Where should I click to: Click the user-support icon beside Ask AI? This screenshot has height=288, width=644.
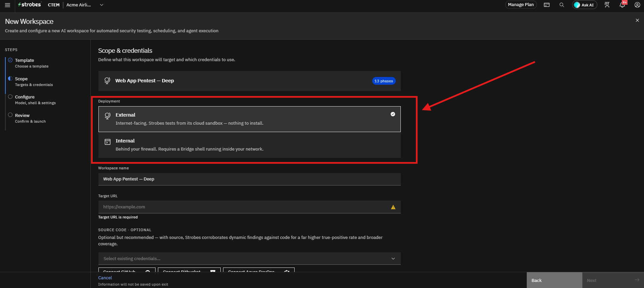[607, 5]
